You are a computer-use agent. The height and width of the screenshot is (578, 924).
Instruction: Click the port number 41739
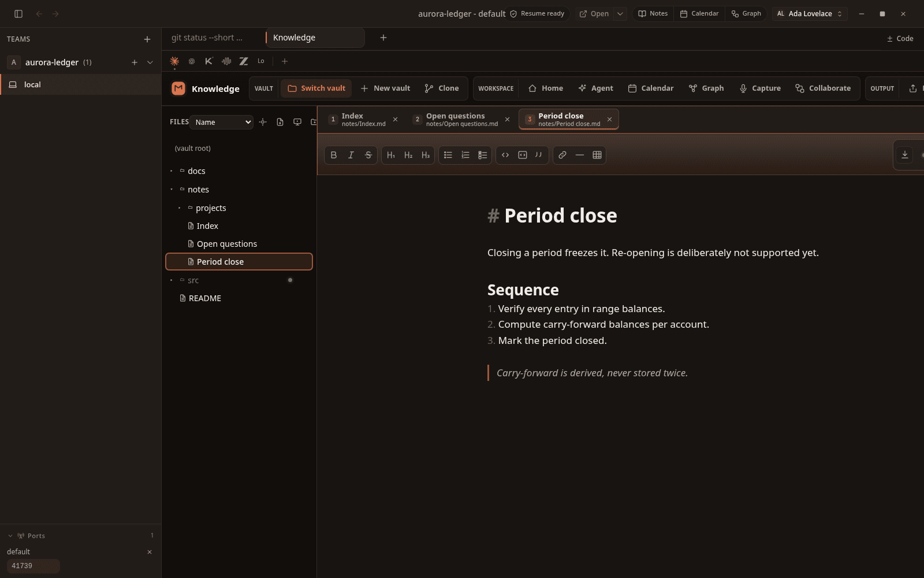pos(33,566)
